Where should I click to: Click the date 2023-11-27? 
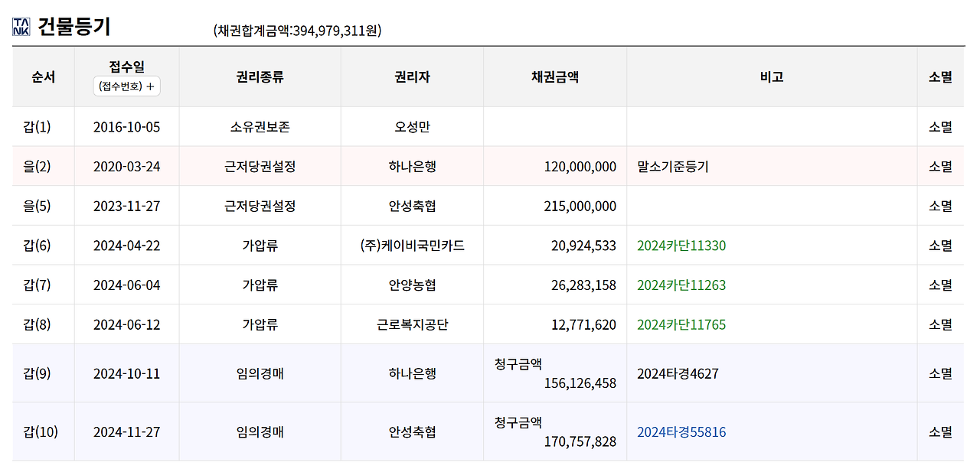point(127,206)
